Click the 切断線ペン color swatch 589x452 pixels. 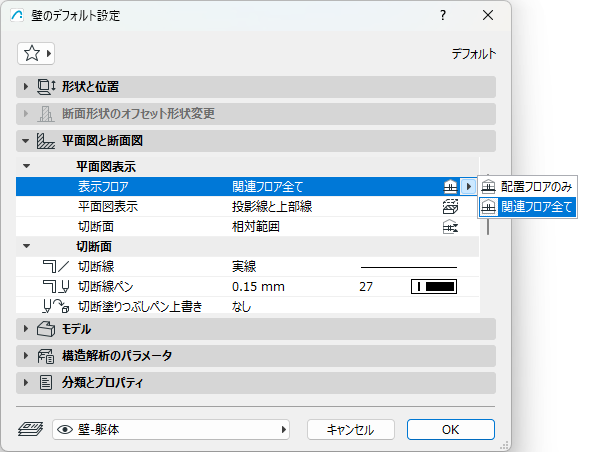coord(434,287)
